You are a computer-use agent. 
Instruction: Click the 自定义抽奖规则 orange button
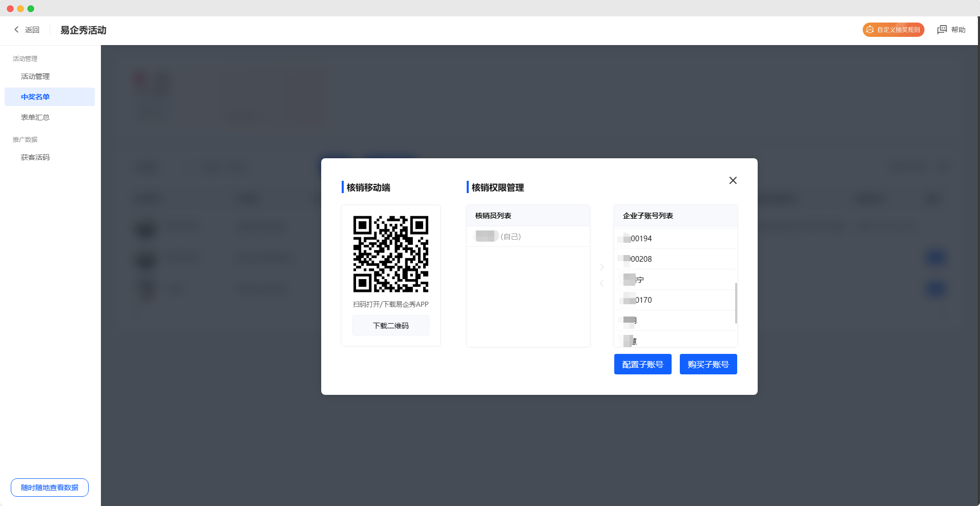[893, 30]
